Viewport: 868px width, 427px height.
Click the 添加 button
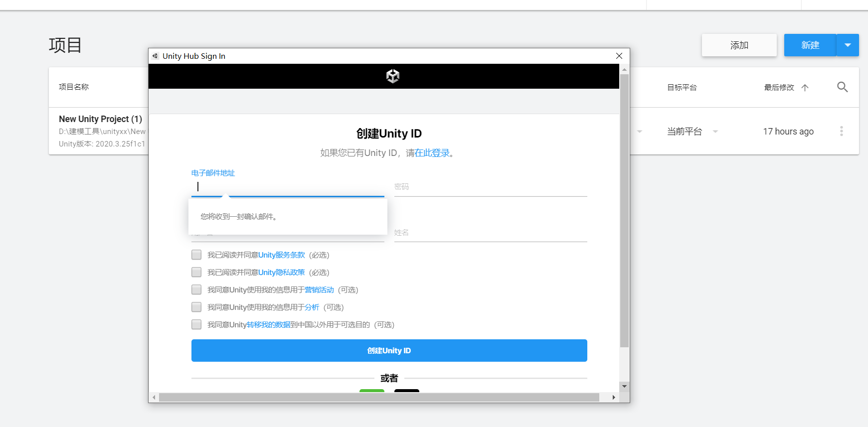(x=739, y=45)
